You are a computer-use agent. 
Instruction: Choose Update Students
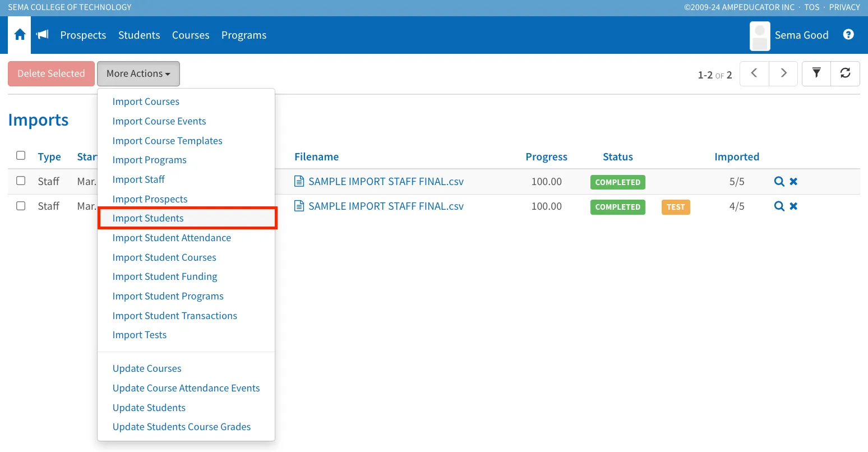[149, 408]
